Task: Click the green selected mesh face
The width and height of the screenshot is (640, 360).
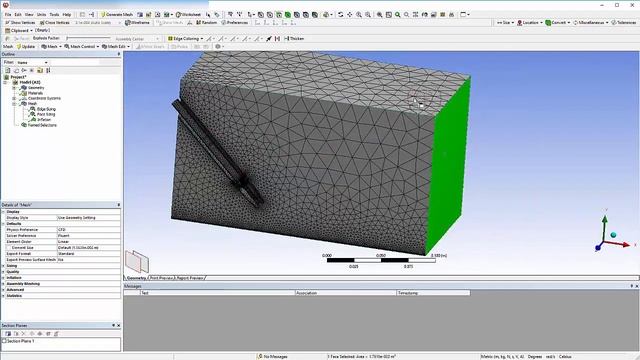Action: click(x=447, y=167)
